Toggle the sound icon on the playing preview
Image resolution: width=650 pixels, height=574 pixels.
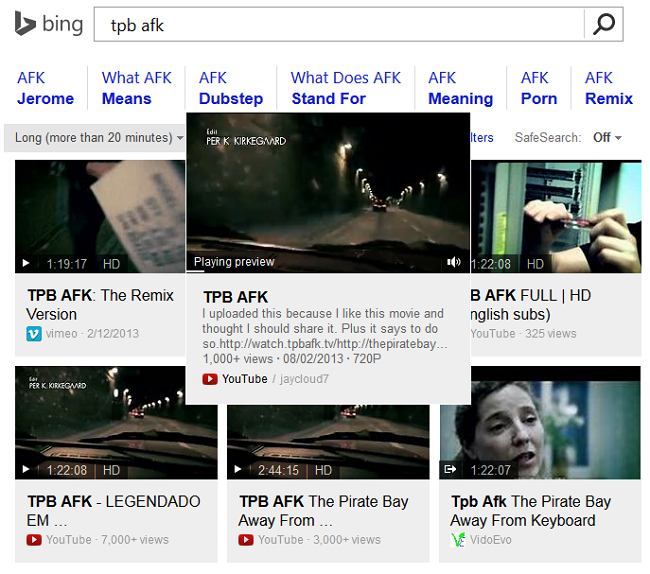click(454, 262)
